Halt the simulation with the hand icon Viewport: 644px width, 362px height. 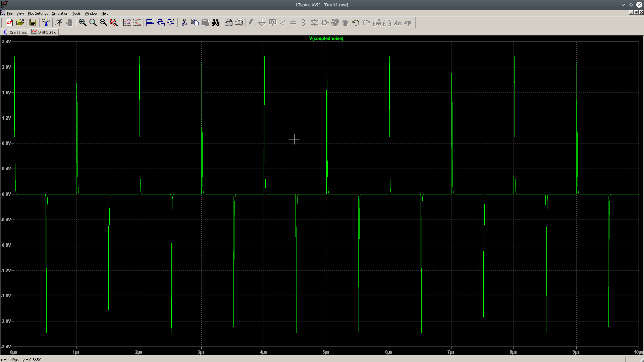coord(69,22)
